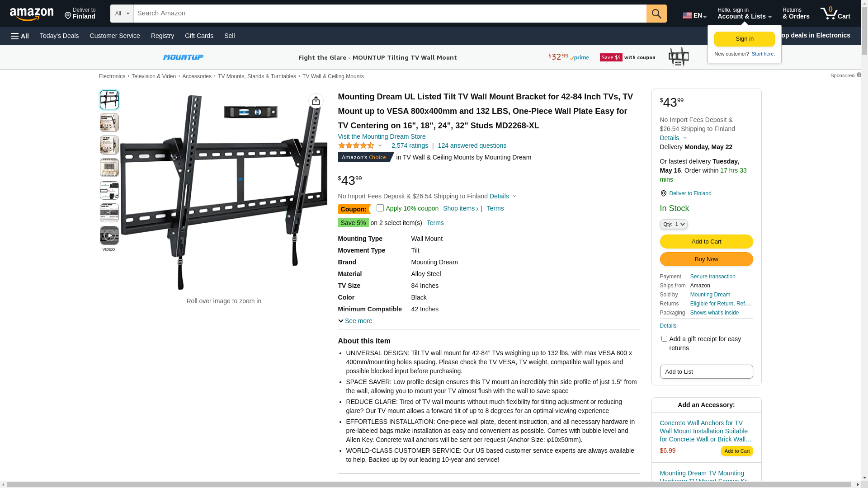Open Today's Deals in the navigation bar

[59, 36]
